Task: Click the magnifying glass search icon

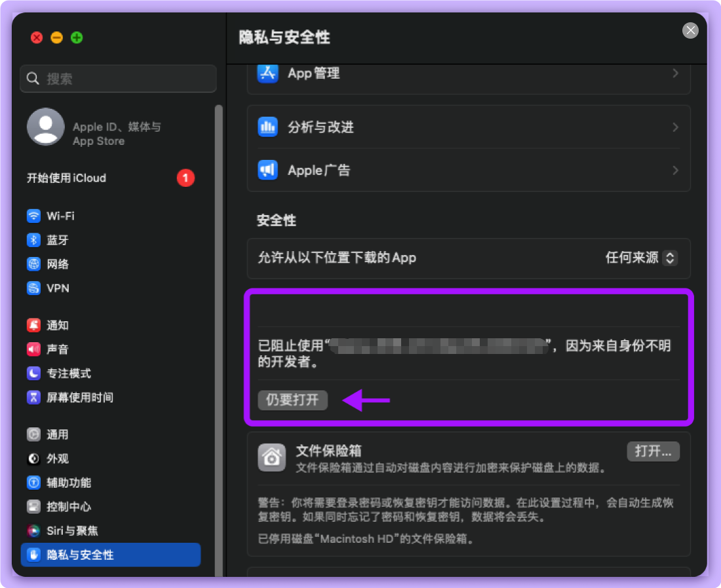Action: 33,79
